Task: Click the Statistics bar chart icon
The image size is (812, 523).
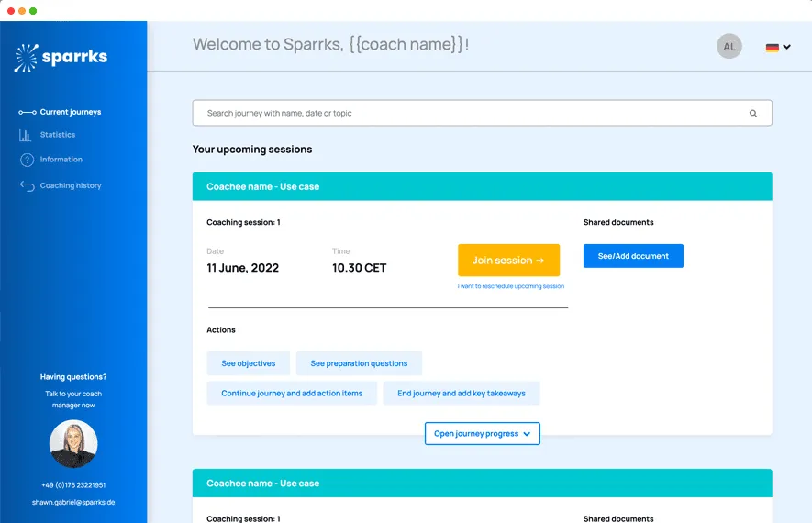Action: [26, 136]
